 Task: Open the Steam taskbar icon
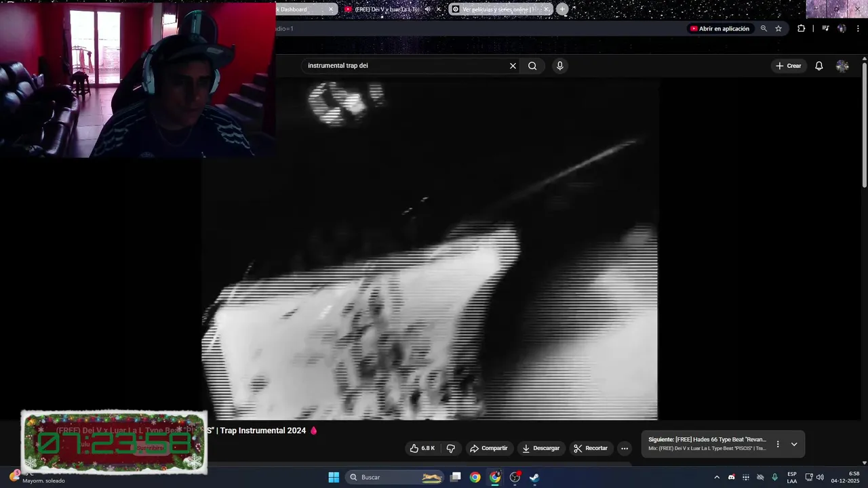point(534,477)
